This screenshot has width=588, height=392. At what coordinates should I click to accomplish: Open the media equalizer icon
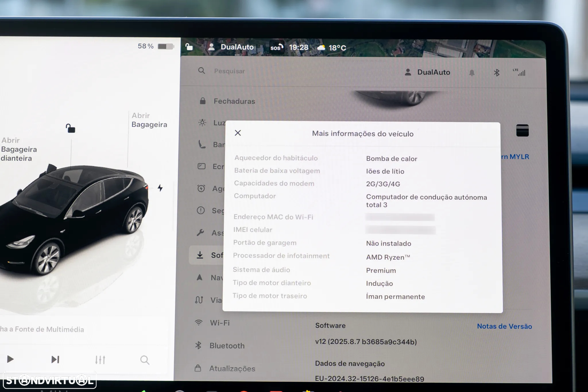[x=100, y=360]
